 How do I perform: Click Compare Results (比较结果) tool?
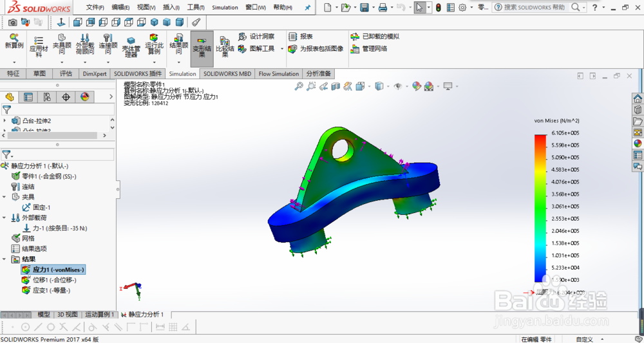[225, 46]
